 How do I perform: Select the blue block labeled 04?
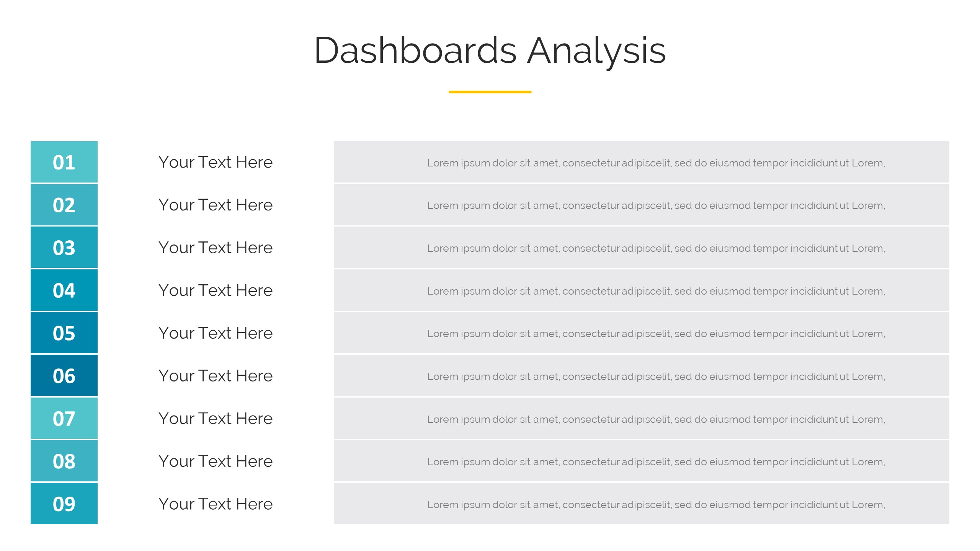tap(64, 290)
